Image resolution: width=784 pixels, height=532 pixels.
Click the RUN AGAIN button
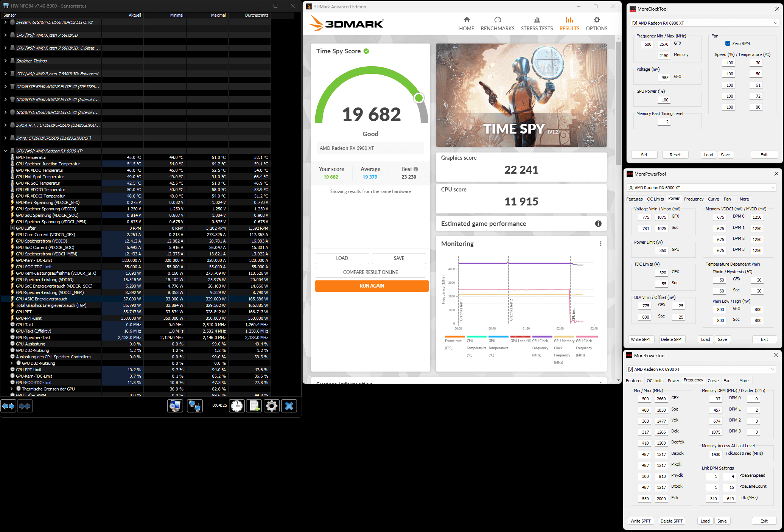(372, 286)
